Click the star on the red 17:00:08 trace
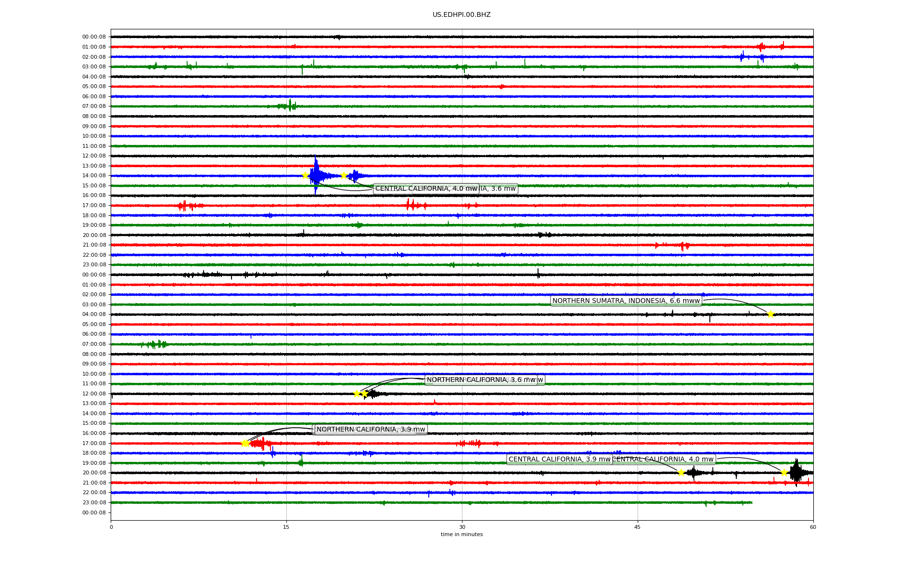 tap(245, 443)
